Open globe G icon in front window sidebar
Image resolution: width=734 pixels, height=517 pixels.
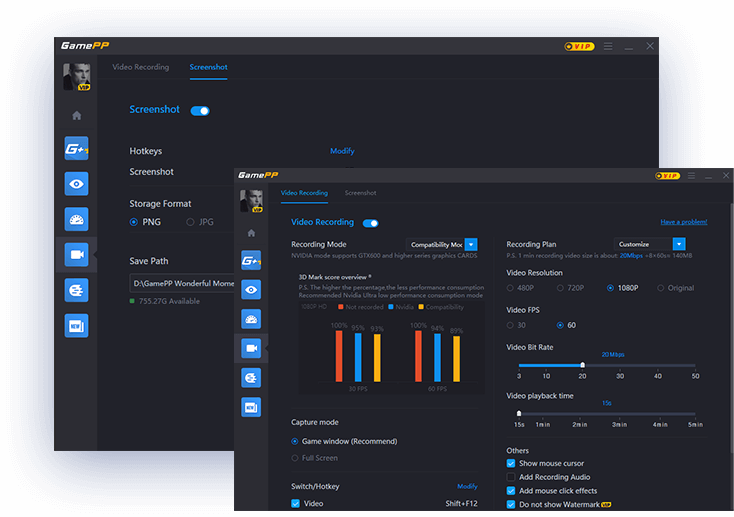(251, 378)
